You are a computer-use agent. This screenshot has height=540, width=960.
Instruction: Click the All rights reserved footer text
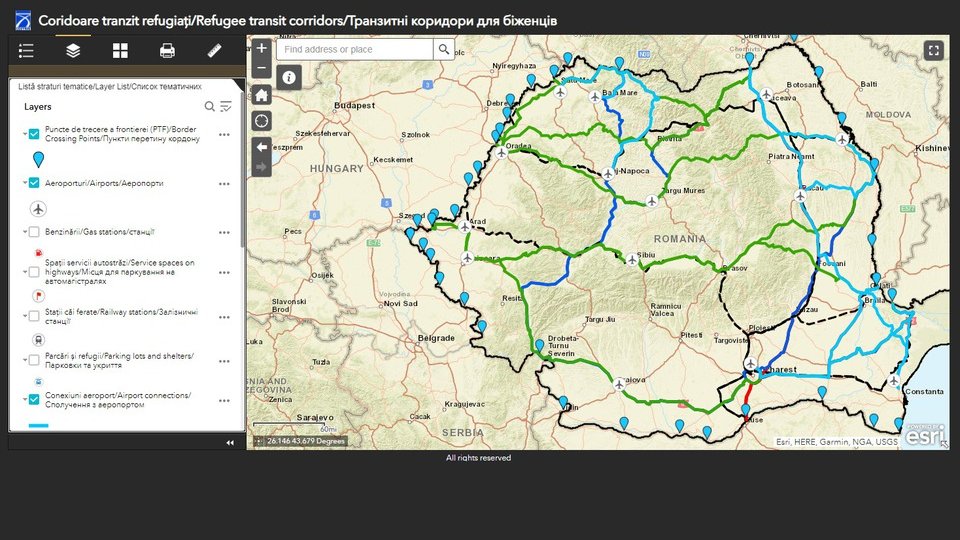478,457
